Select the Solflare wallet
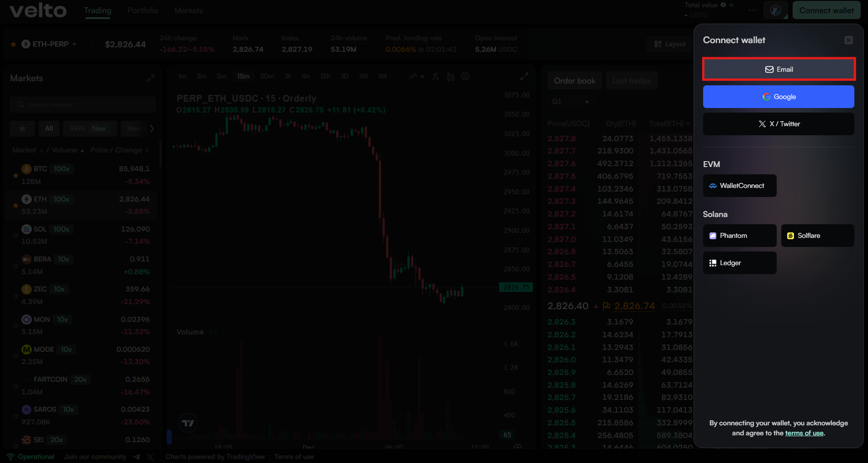This screenshot has height=463, width=868. pyautogui.click(x=817, y=236)
